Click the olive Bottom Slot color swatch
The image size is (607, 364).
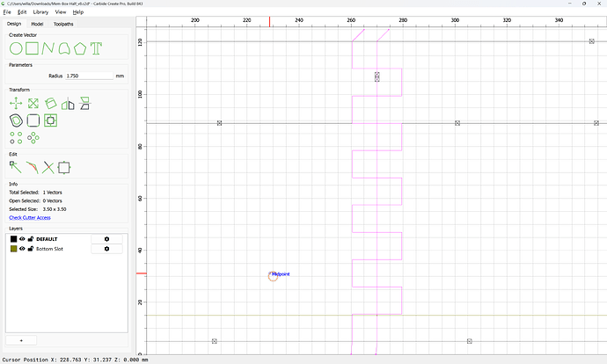(13, 249)
